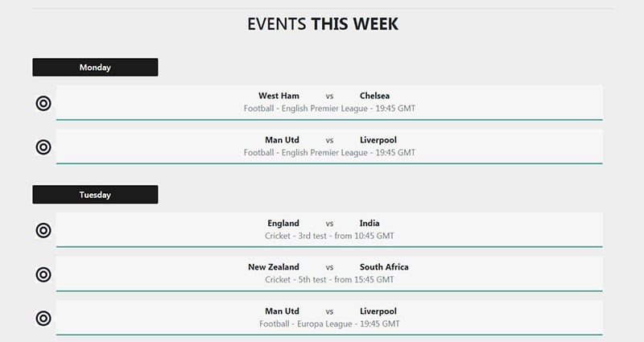Select India team name
Image resolution: width=644 pixels, height=342 pixels.
(x=369, y=224)
